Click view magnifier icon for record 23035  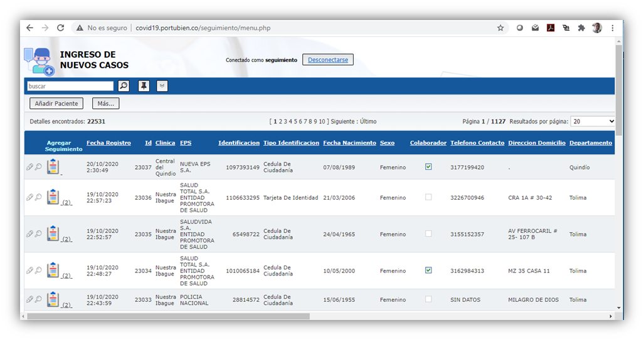38,234
